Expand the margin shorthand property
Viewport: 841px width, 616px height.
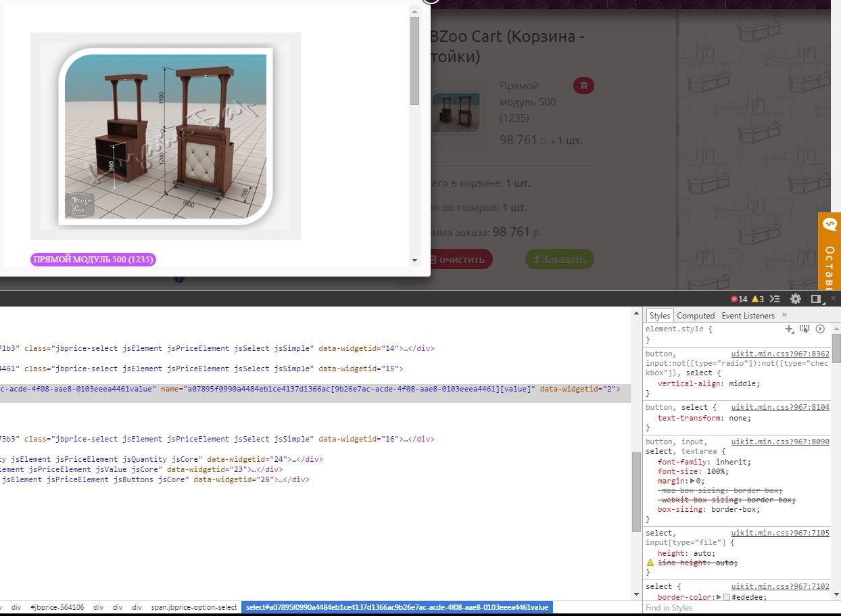(692, 481)
